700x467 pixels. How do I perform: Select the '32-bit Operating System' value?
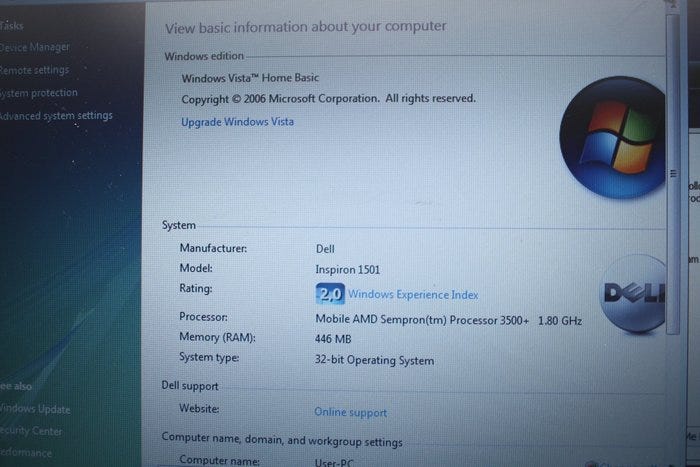click(374, 360)
